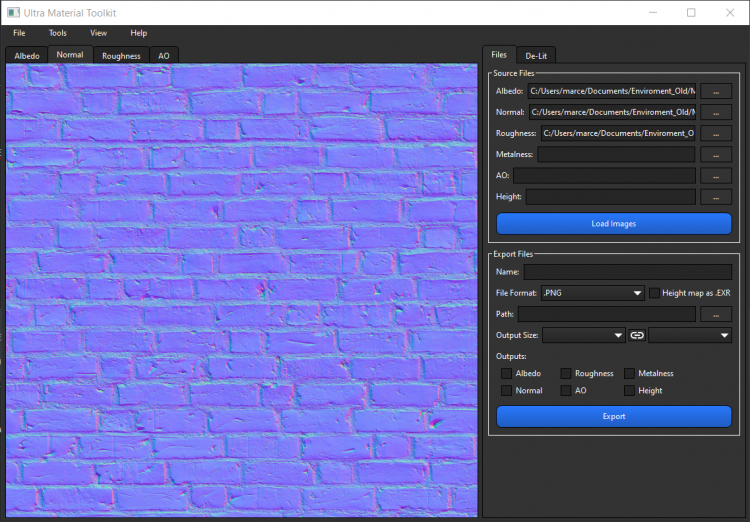This screenshot has height=522, width=750.
Task: Click the browse button for Normal file
Action: 715,112
